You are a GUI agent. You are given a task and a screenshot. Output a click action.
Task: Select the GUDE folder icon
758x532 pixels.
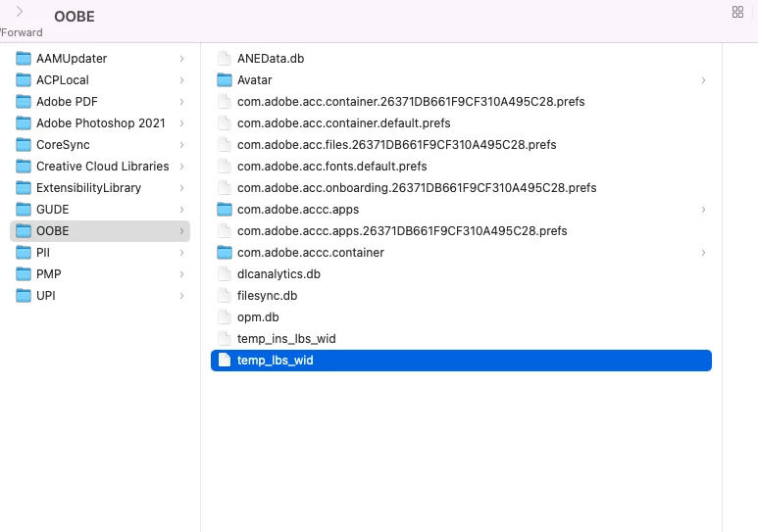click(24, 210)
